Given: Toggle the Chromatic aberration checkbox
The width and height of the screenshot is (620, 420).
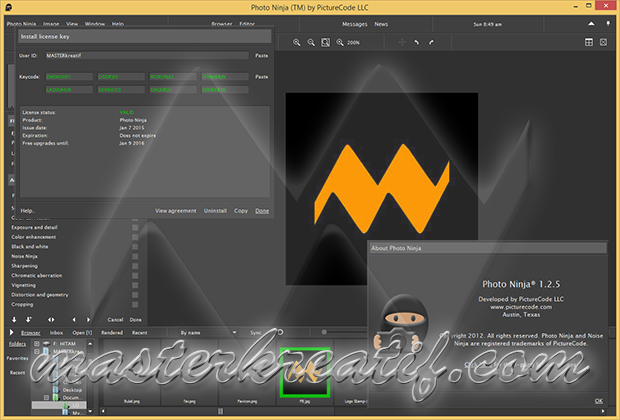Looking at the screenshot, I should tap(135, 276).
